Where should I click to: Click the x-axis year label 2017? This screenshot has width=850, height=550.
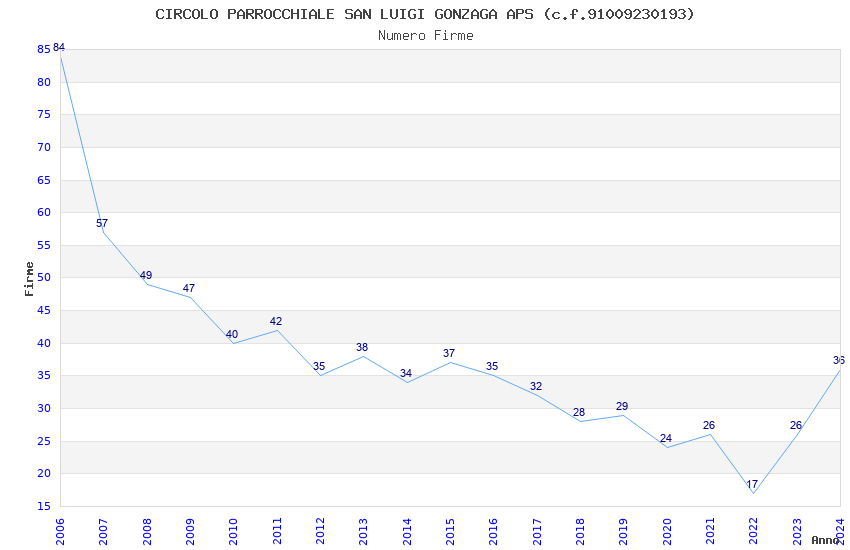537,532
